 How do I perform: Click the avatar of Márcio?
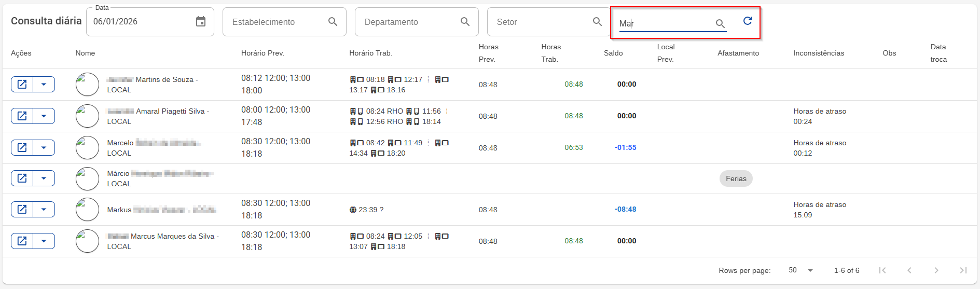pyautogui.click(x=87, y=178)
